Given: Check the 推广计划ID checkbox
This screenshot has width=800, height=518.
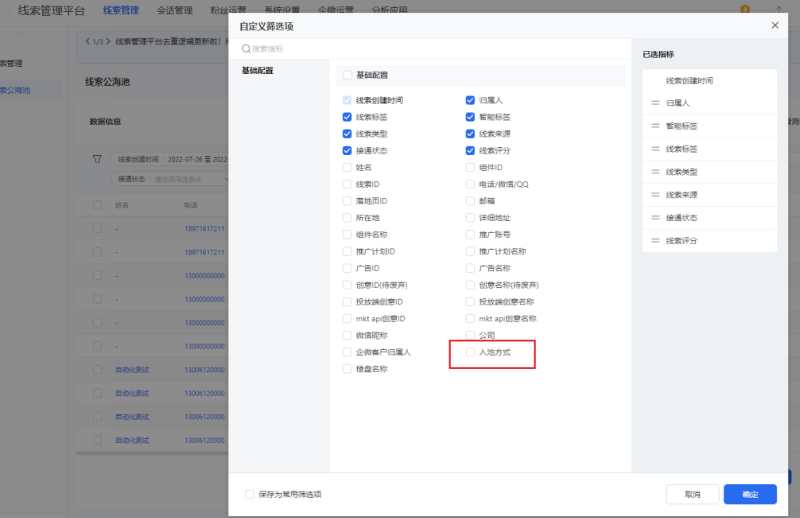Looking at the screenshot, I should (x=347, y=252).
